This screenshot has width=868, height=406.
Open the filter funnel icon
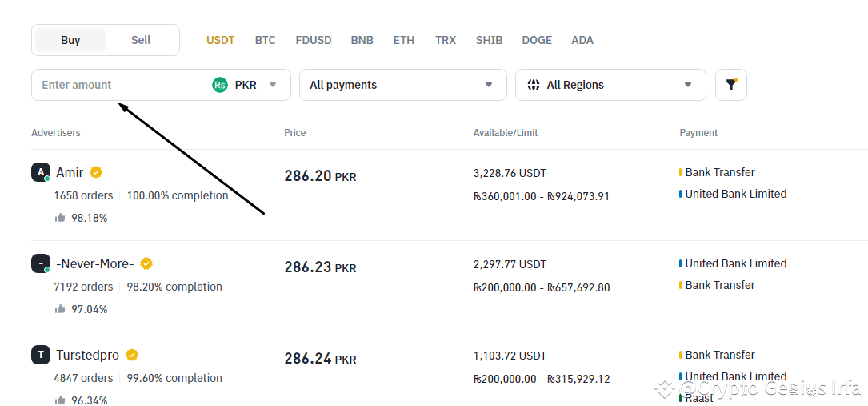click(730, 85)
